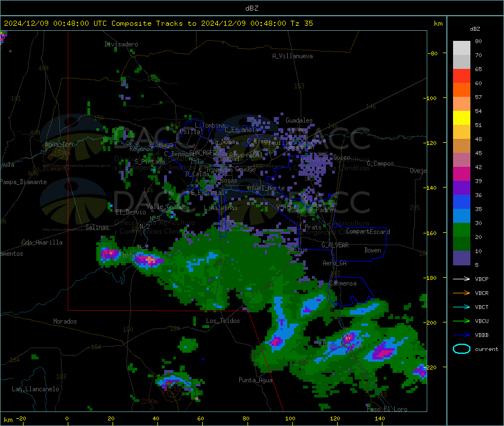Click the cyan 'current' ellipse symbol
The image size is (504, 426).
pyautogui.click(x=461, y=349)
